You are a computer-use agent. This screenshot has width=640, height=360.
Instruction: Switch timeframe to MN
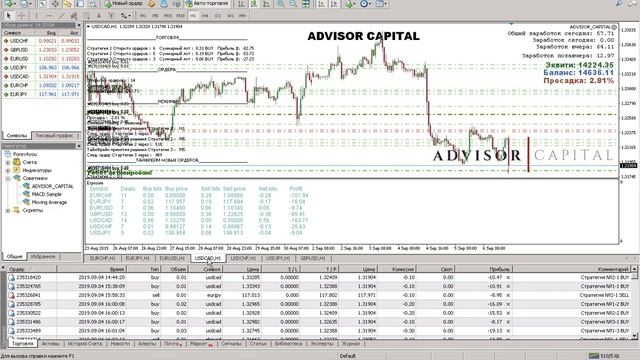pos(242,16)
